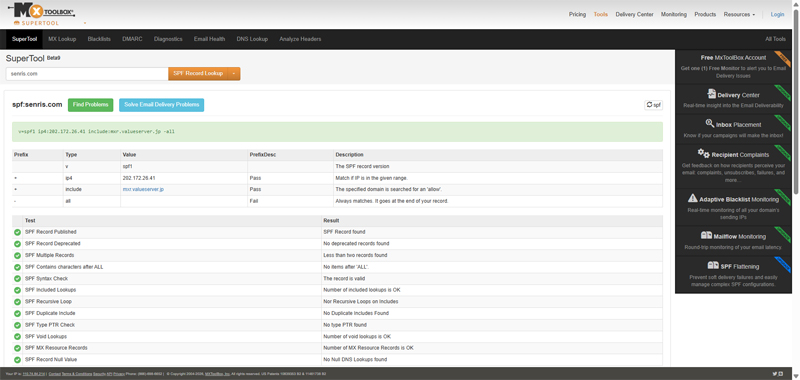800x380 pixels.
Task: Click the refresh spf button
Action: click(x=654, y=105)
